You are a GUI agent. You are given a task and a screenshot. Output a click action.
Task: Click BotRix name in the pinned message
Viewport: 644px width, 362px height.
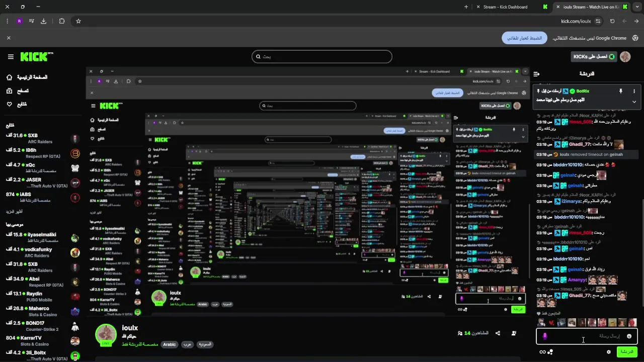pos(583,91)
